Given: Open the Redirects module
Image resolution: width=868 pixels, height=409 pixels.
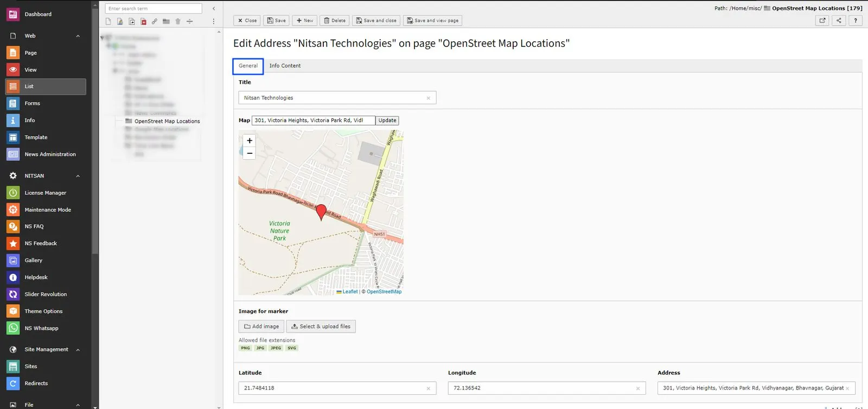Looking at the screenshot, I should tap(46, 383).
